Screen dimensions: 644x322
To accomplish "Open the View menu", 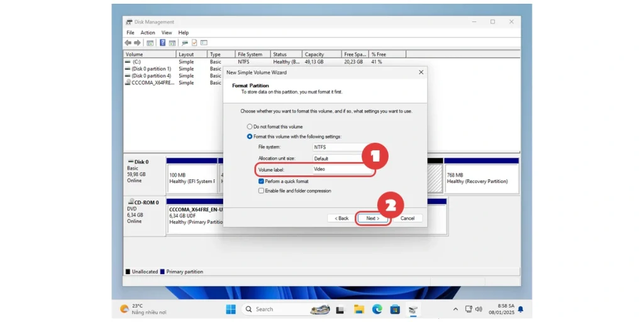I will coord(167,33).
